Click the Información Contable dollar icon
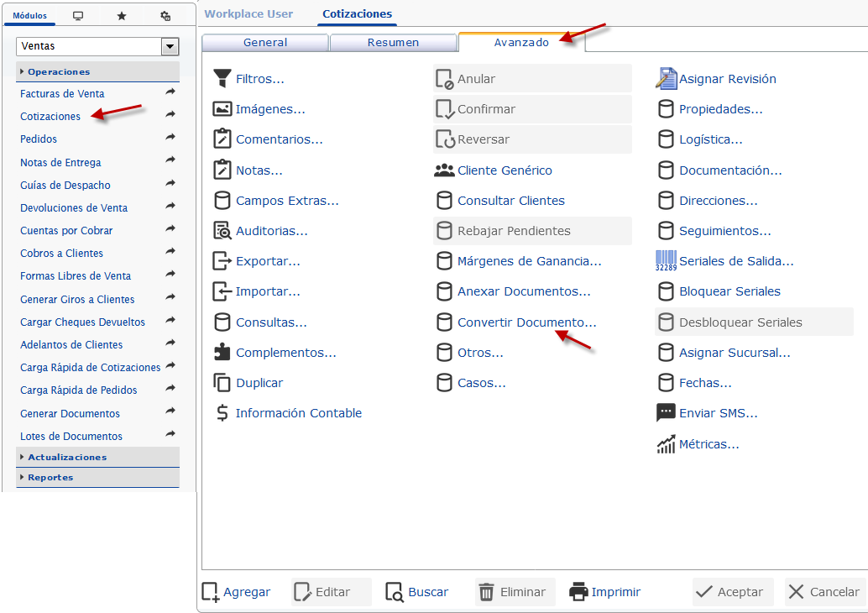Viewport: 868px width, 613px height. tap(222, 413)
